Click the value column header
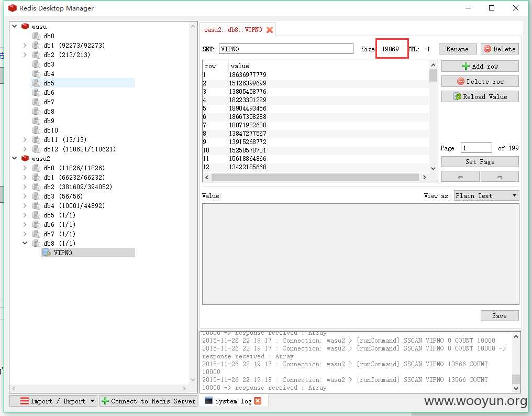This screenshot has height=416, width=532. coord(239,66)
